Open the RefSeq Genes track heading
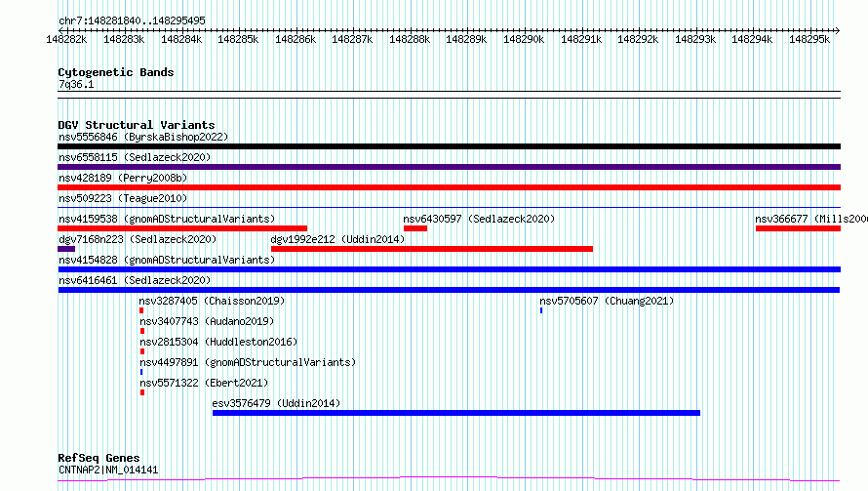This screenshot has height=491, width=868. click(99, 458)
